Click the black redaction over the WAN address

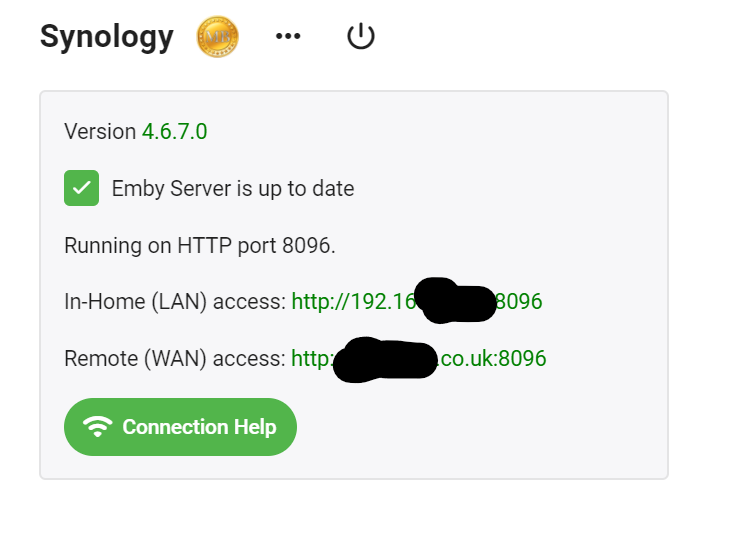point(386,360)
